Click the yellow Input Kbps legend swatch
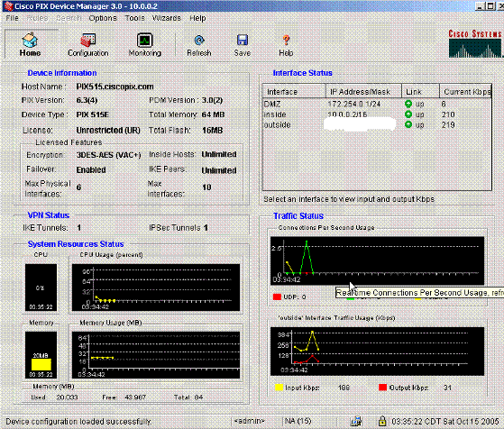The height and width of the screenshot is (429, 504). click(279, 388)
